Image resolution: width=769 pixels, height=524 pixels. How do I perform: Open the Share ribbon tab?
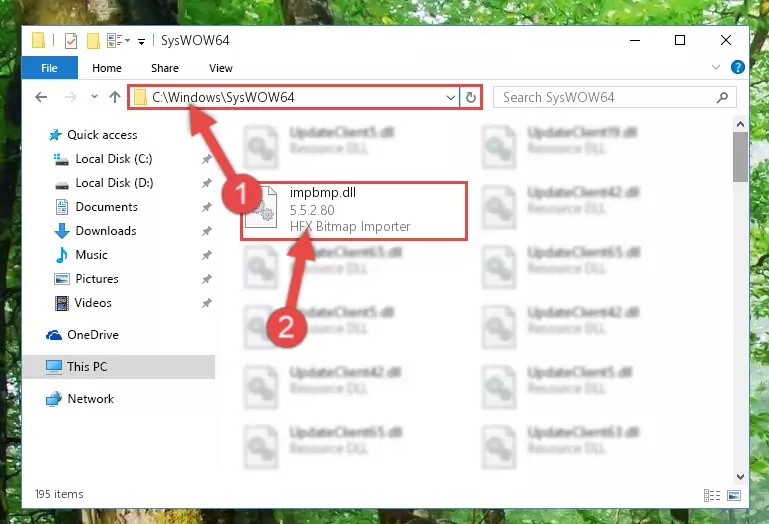click(x=165, y=68)
